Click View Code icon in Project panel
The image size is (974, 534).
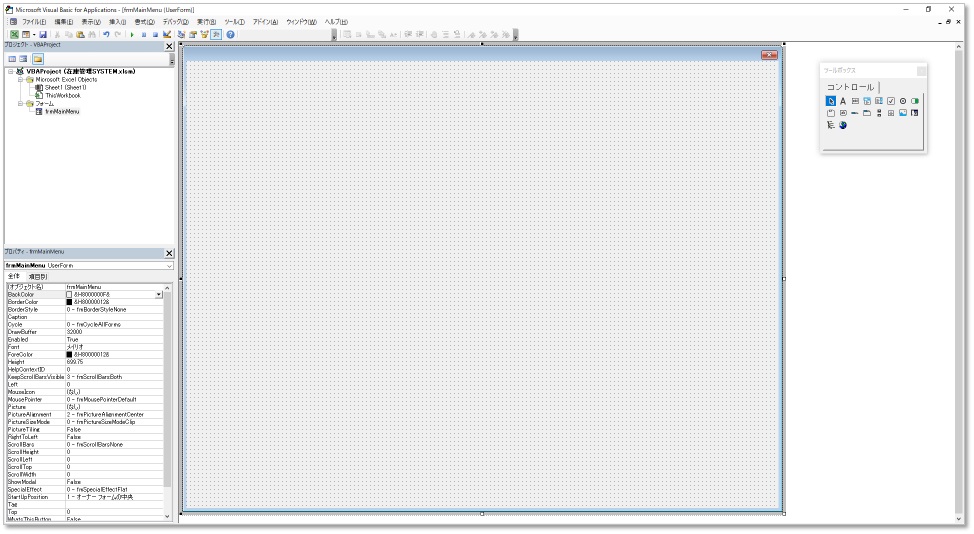click(12, 59)
